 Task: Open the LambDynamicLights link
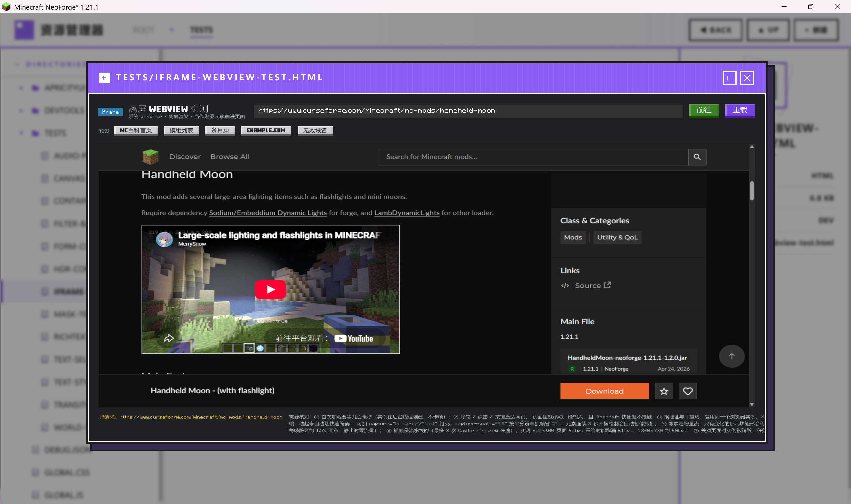[407, 213]
